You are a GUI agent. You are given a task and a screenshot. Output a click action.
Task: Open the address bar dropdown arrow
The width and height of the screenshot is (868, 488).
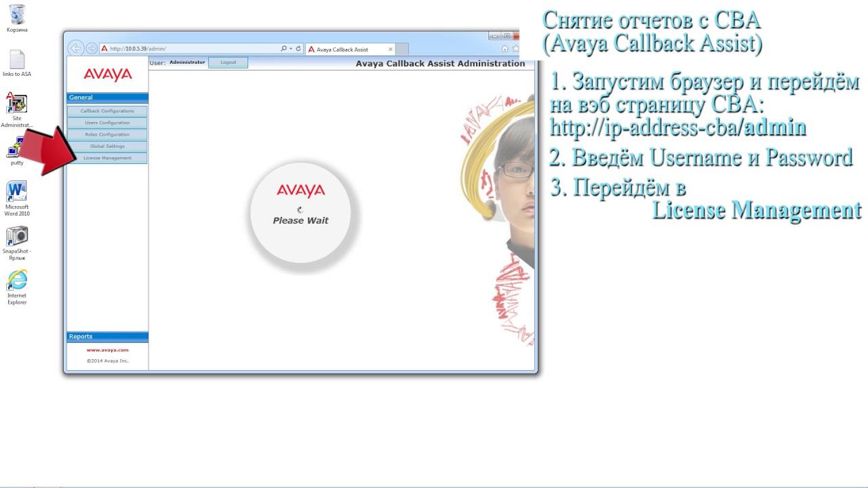[291, 49]
